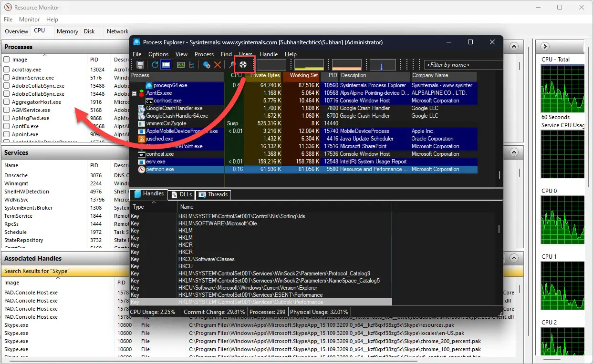Collapse the ApntEx.exe process tree node
This screenshot has width=593, height=364.
point(135,93)
